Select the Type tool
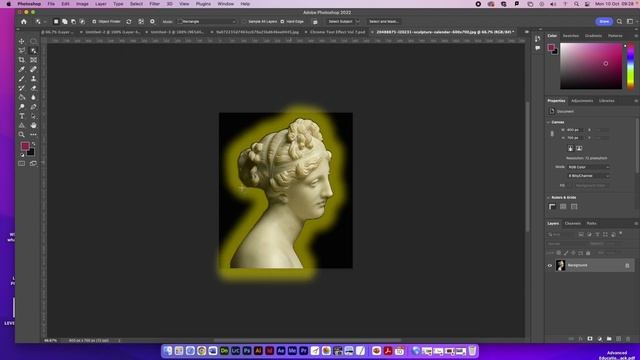 click(21, 116)
